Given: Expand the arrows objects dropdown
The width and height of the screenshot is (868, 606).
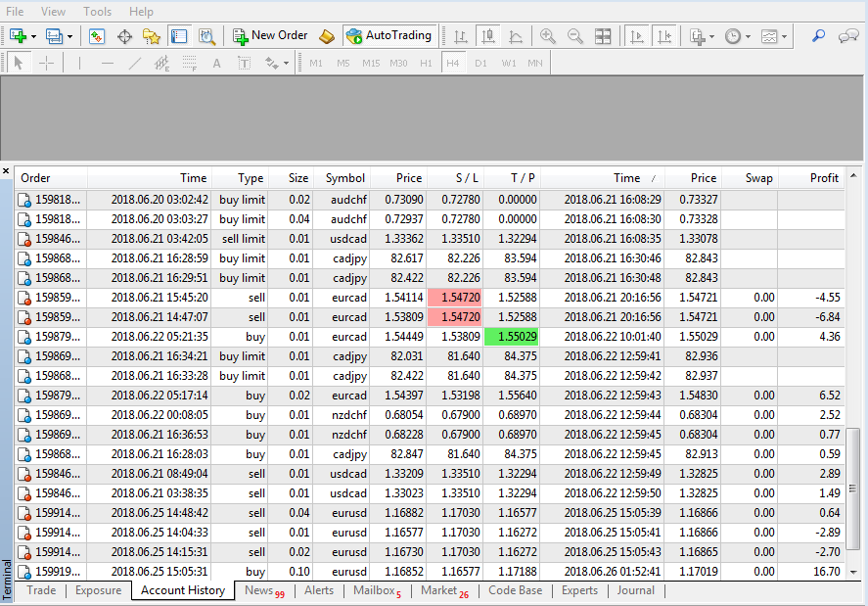Looking at the screenshot, I should [x=286, y=64].
